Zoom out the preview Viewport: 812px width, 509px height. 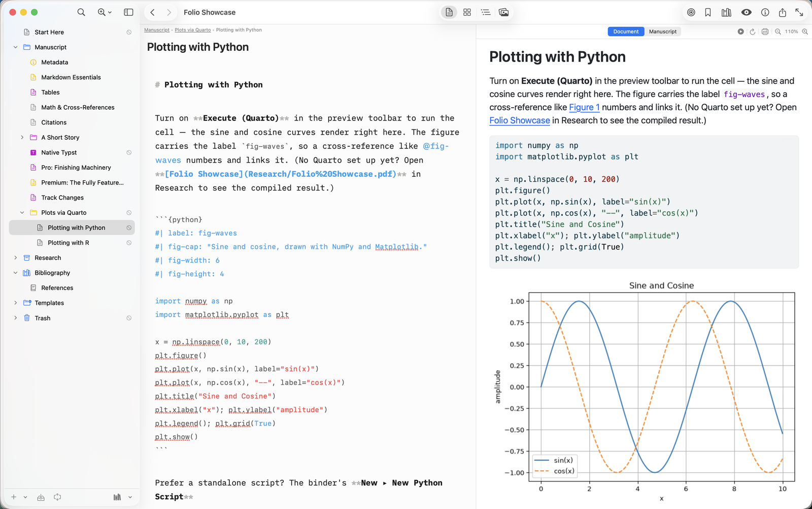point(778,31)
